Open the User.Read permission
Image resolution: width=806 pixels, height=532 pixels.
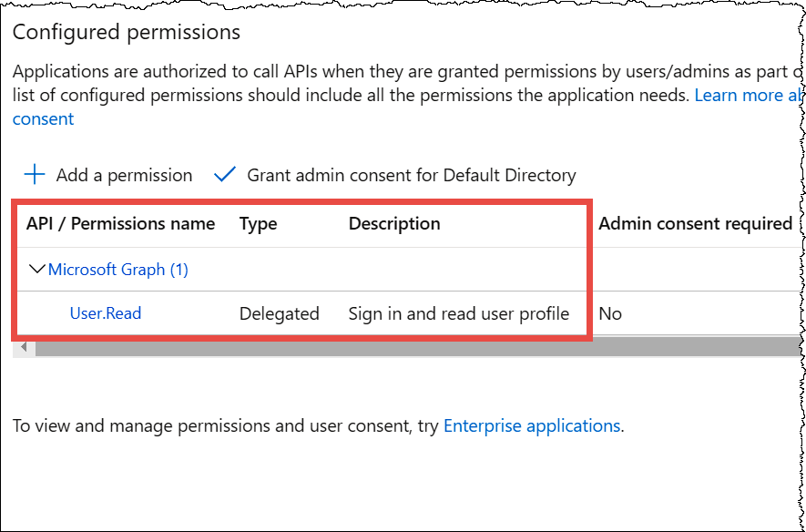106,313
